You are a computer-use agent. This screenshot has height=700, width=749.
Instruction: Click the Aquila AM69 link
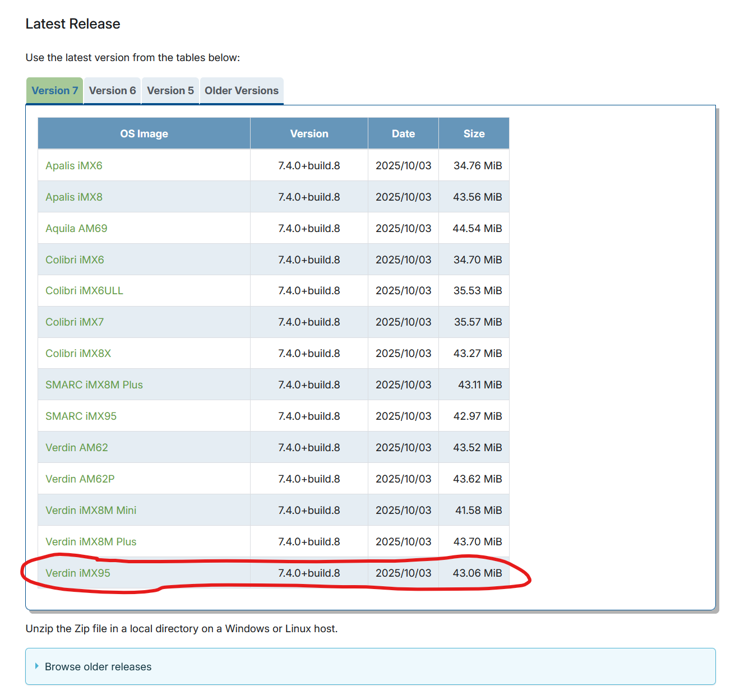(76, 228)
